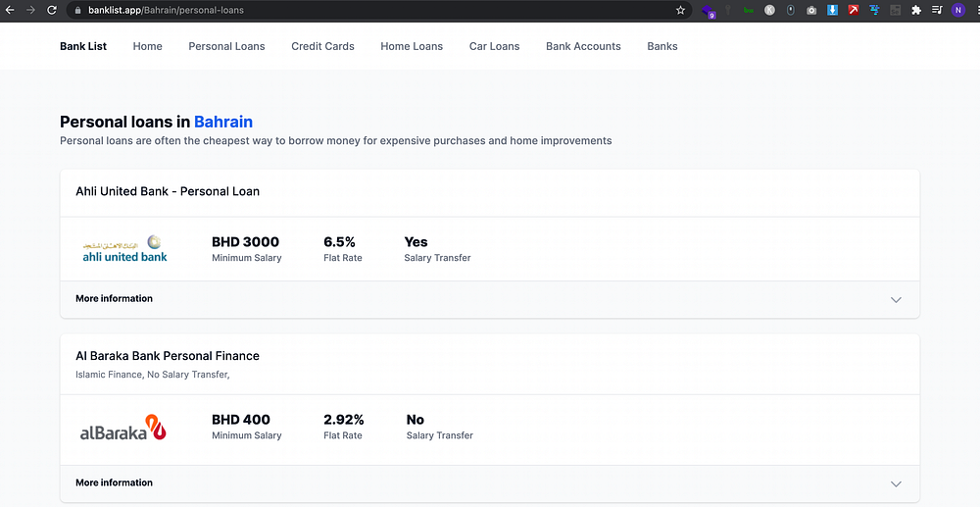
Task: Expand Al Baraka Bank more information chevron
Action: point(896,483)
